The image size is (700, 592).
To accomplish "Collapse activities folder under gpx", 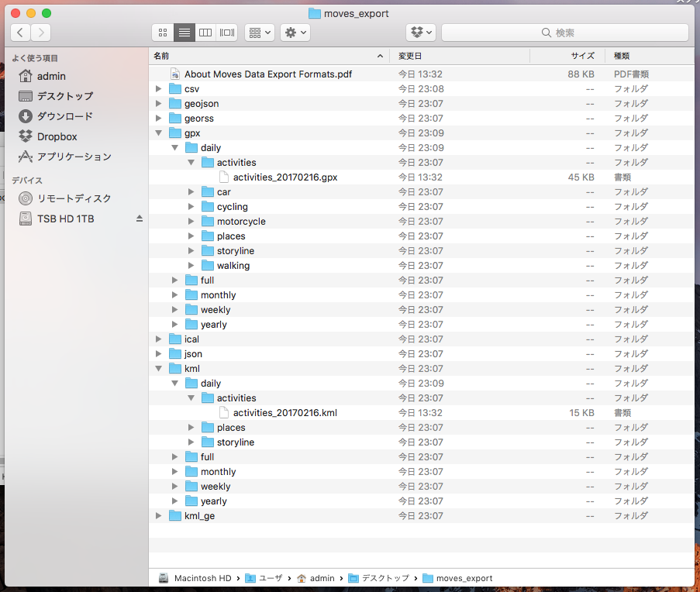I will 191,163.
